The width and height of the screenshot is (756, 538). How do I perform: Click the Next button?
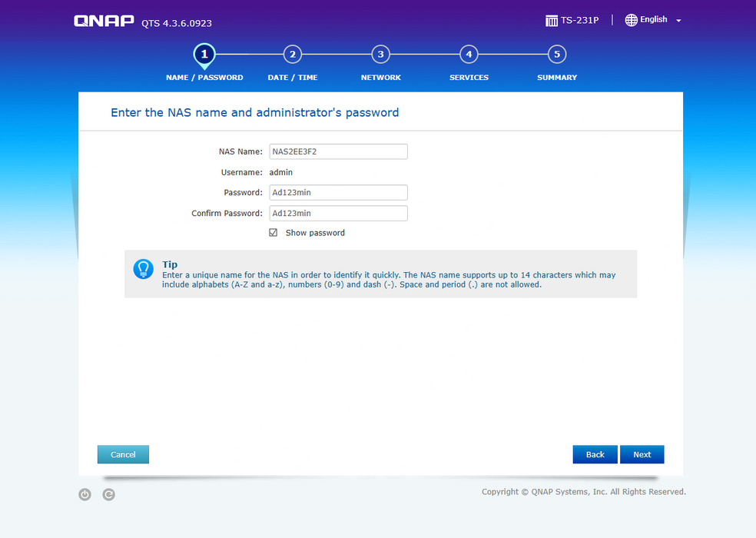pos(642,454)
